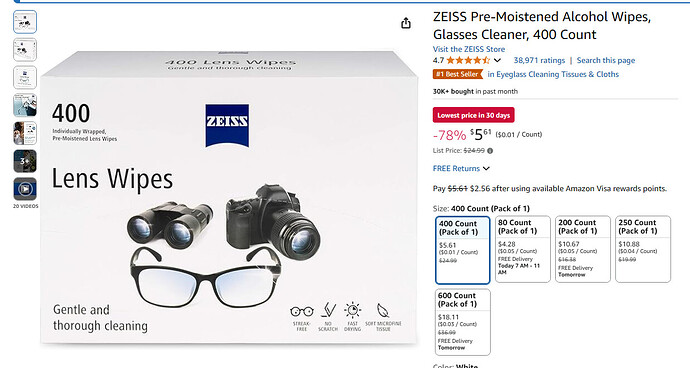Image resolution: width=690 pixels, height=368 pixels.
Task: Open Eyeglass Cleaning Tissues & Cloths category link
Action: [553, 74]
